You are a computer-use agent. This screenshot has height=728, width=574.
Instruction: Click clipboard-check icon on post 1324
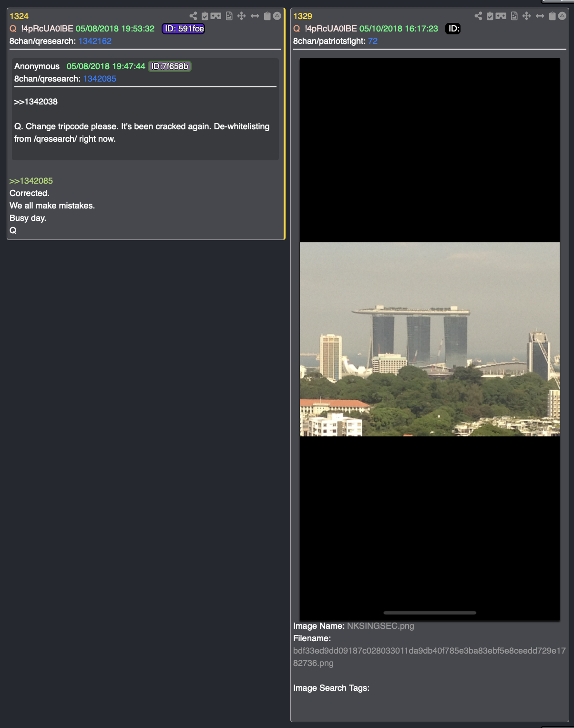pyautogui.click(x=205, y=16)
